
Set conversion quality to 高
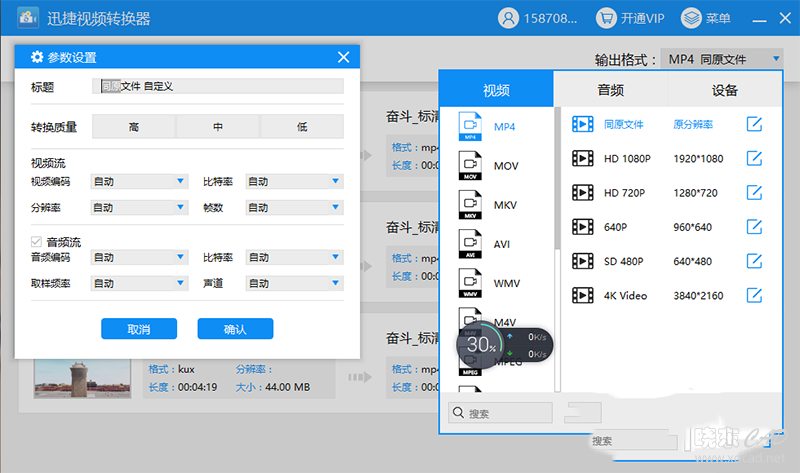pos(134,127)
